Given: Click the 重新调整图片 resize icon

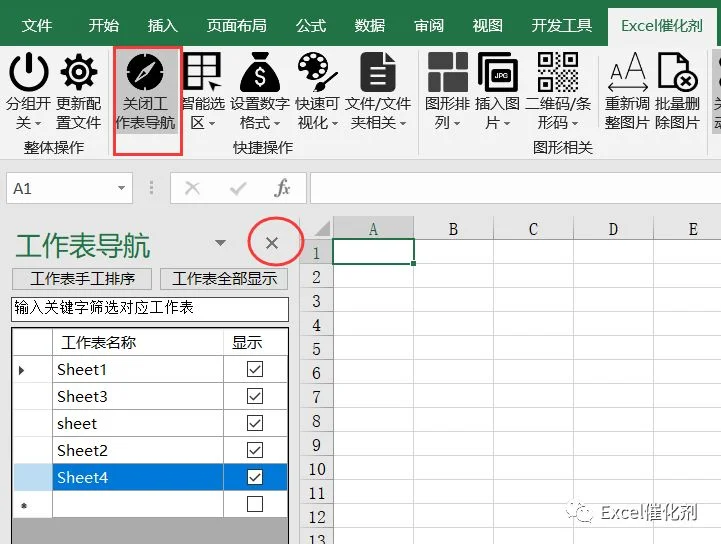Looking at the screenshot, I should tap(628, 72).
